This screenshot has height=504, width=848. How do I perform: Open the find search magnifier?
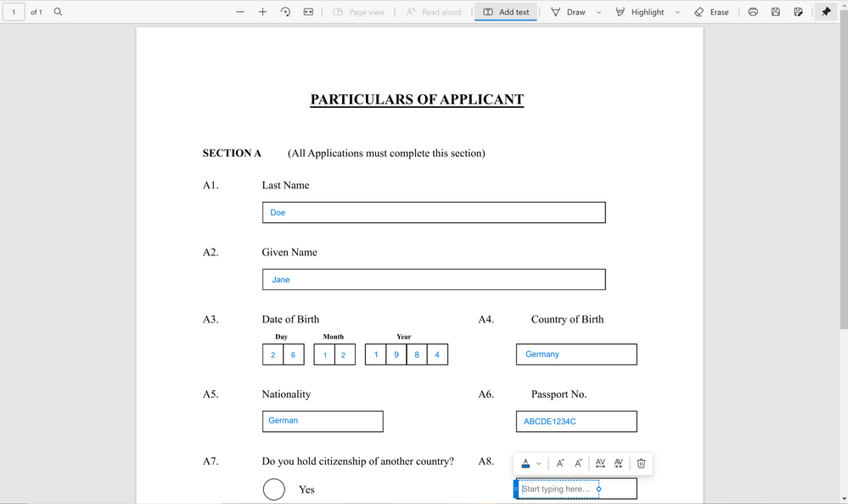58,12
